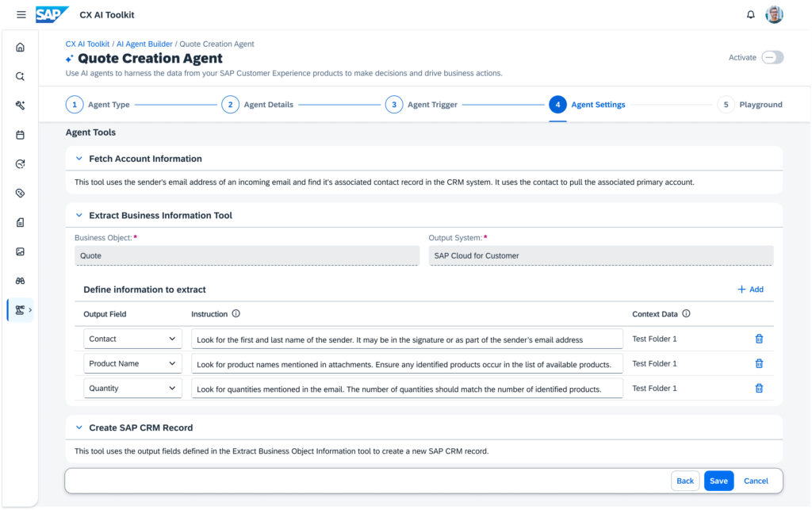This screenshot has height=510, width=812.
Task: Open the wrench tools icon in sidebar
Action: (20, 105)
